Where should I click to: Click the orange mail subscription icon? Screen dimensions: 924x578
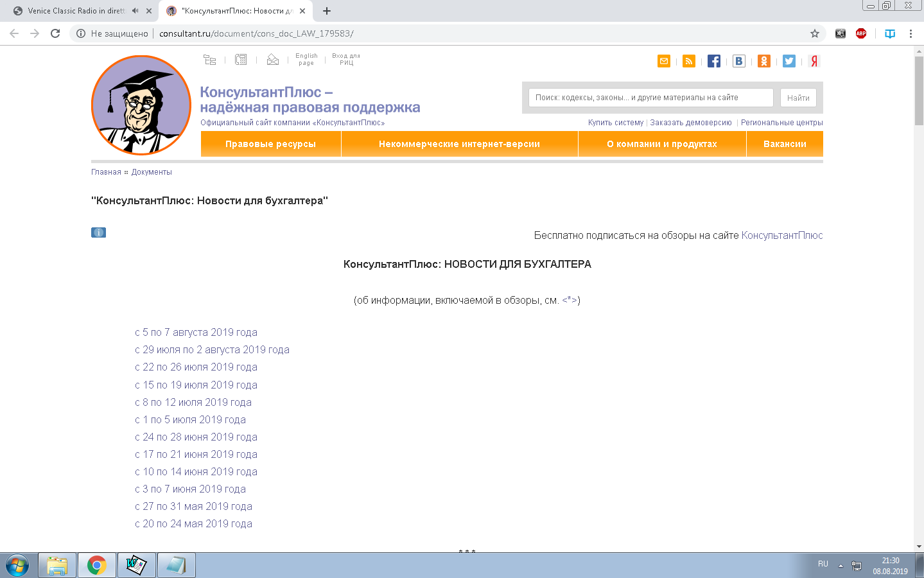point(664,61)
